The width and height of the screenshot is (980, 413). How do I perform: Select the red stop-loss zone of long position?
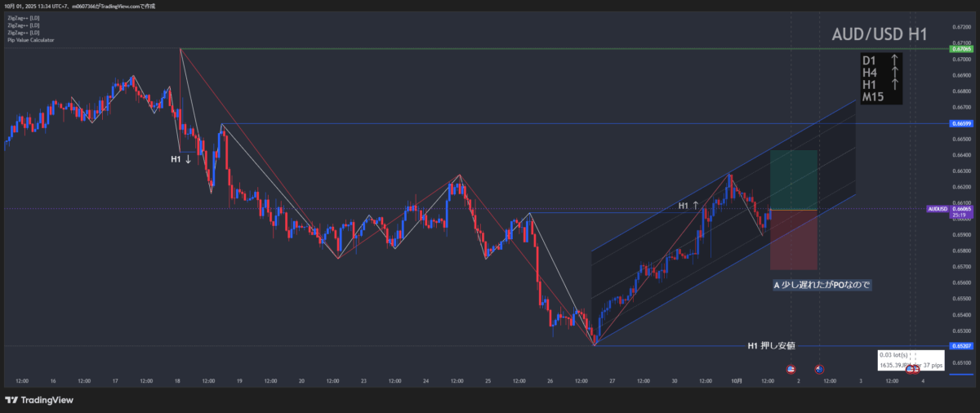792,241
